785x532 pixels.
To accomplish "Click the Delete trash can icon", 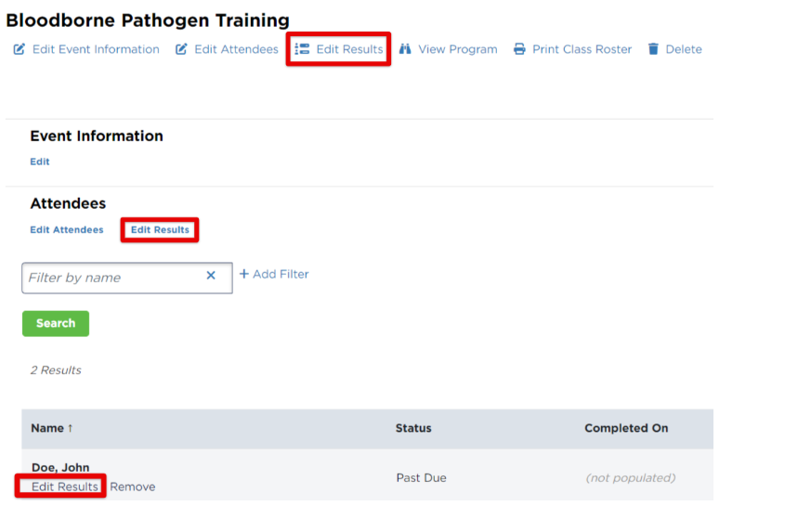I will click(x=653, y=49).
